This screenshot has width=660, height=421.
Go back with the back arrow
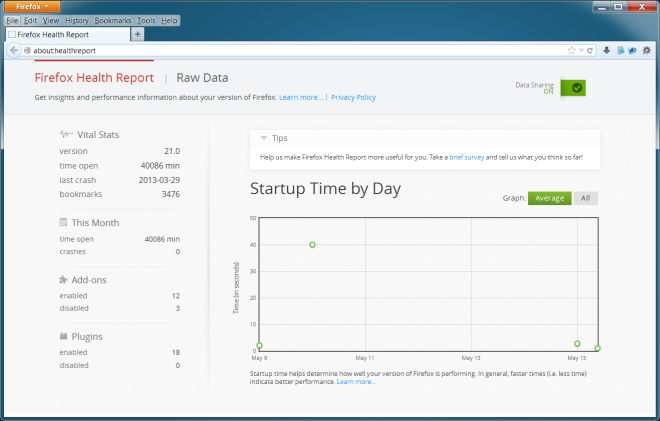13,51
